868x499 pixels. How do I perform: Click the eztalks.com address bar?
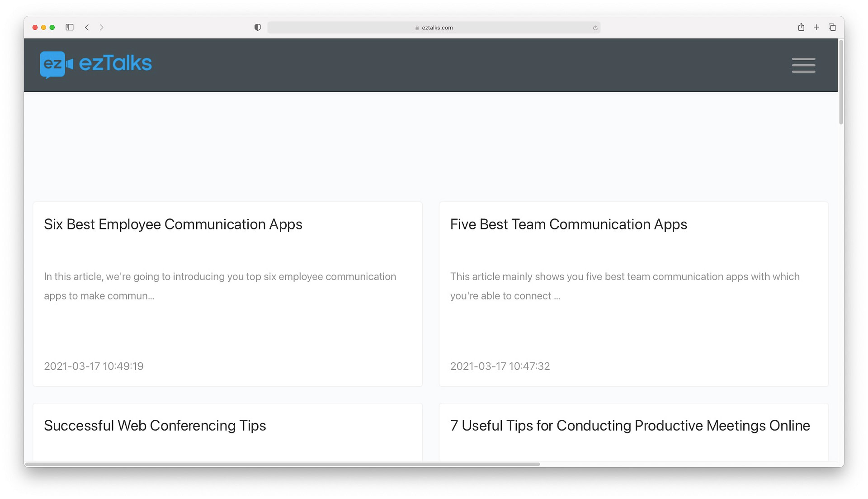[434, 28]
